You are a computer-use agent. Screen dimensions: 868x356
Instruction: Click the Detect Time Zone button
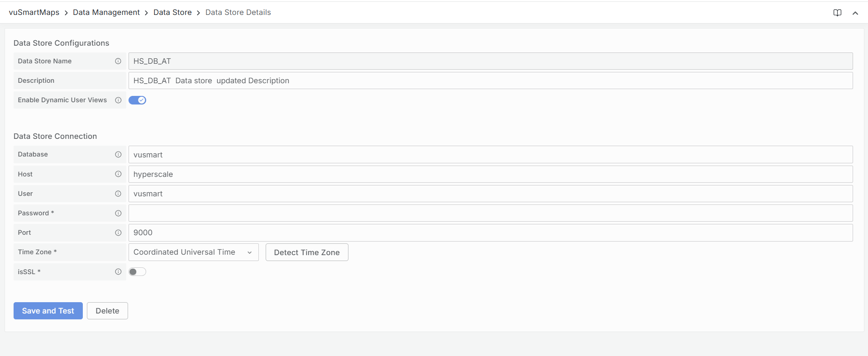[x=306, y=252]
